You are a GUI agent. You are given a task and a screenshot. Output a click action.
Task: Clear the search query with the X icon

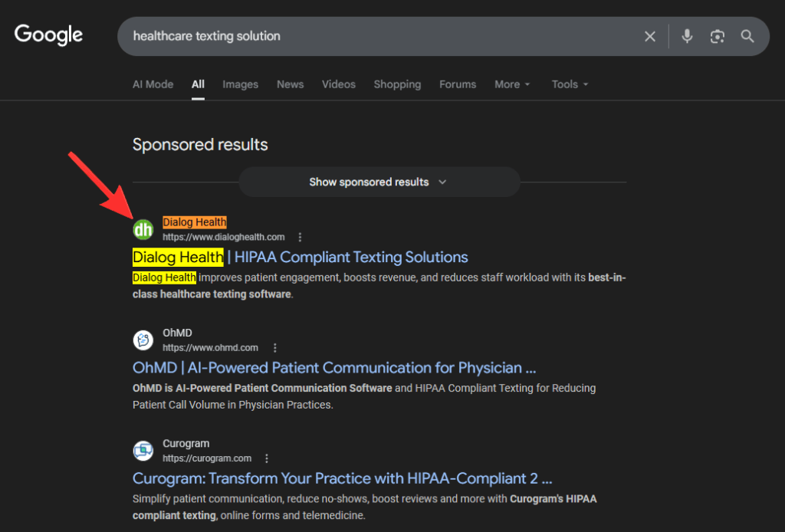tap(649, 35)
